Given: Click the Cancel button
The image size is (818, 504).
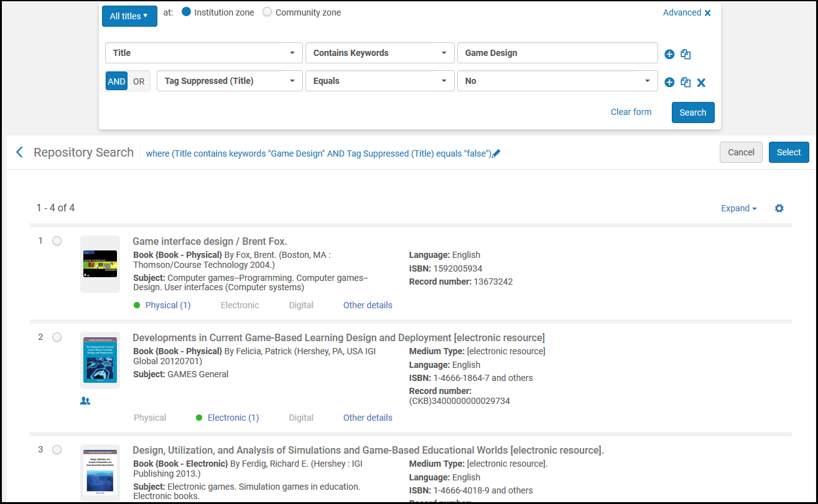Looking at the screenshot, I should click(741, 152).
